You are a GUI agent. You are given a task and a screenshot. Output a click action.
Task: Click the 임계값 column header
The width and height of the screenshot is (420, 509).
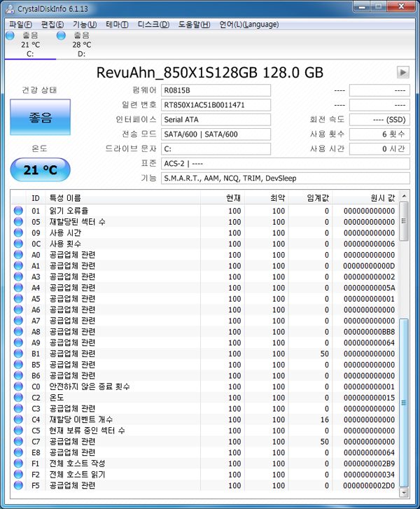tap(311, 198)
